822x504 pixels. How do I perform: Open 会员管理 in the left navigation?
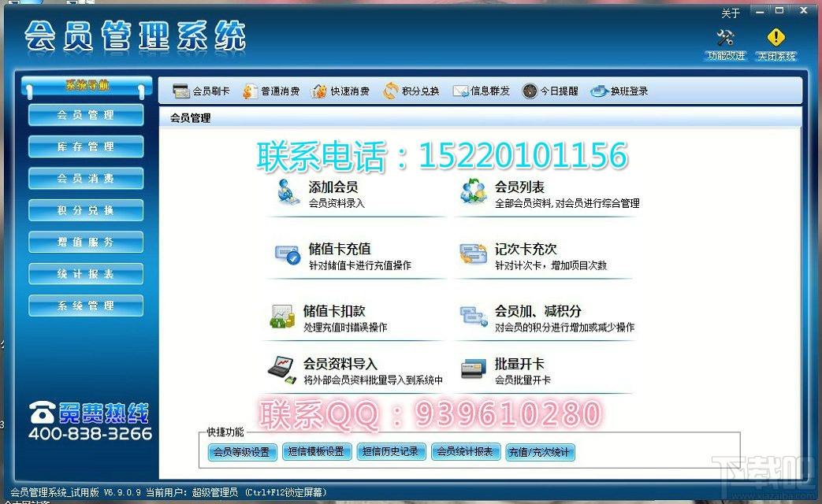(85, 115)
